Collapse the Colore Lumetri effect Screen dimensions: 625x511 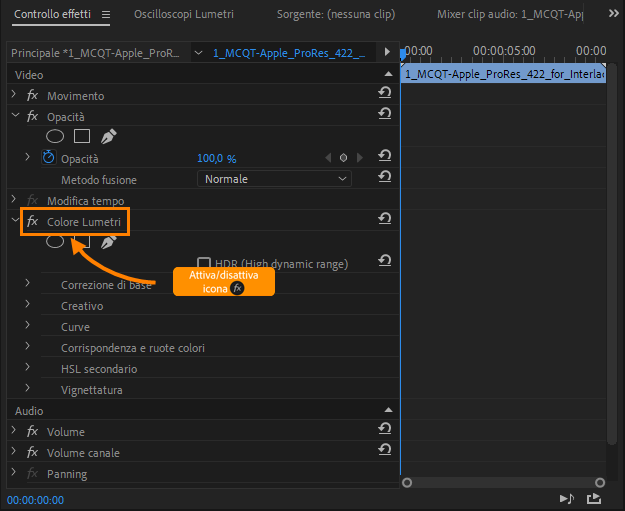(16, 220)
